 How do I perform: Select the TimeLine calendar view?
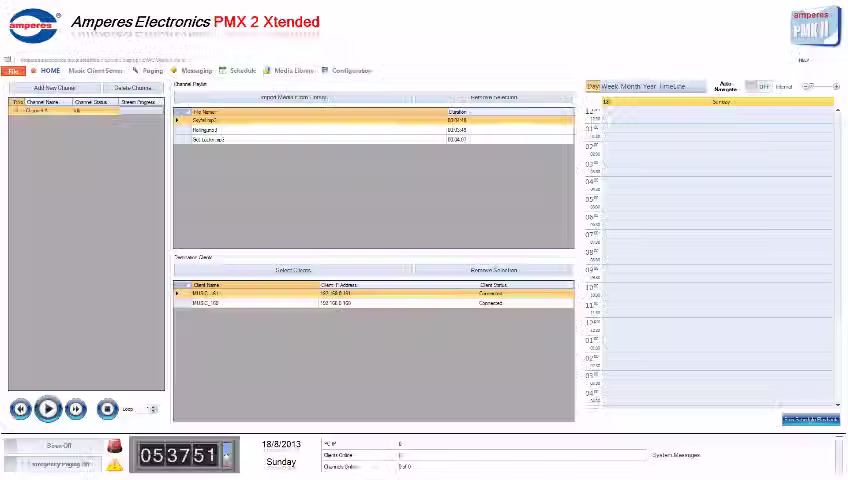click(672, 86)
